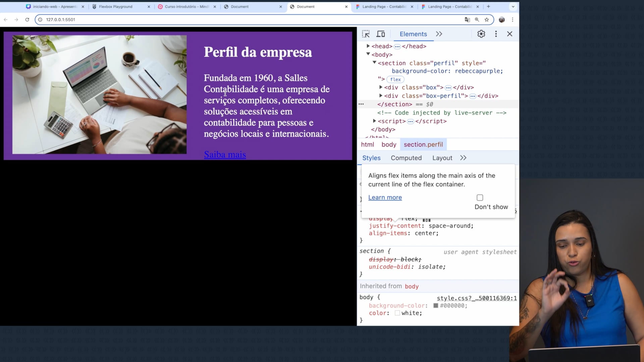
Task: Click the white color swatch
Action: click(397, 313)
